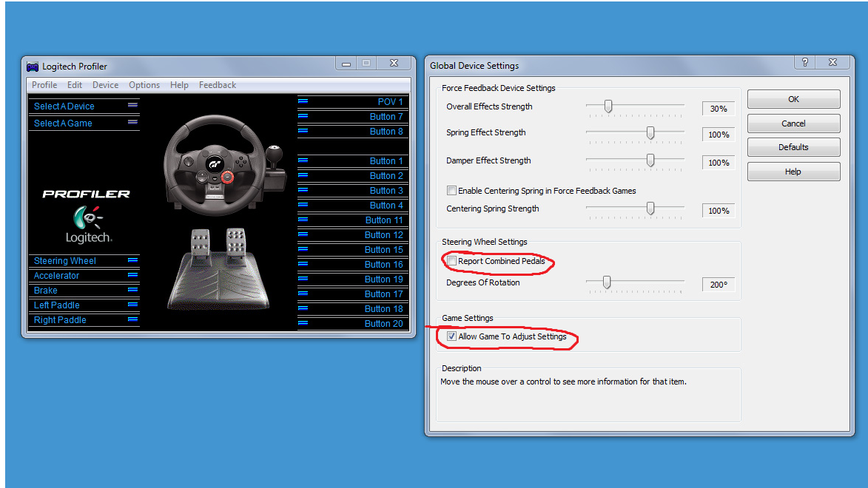Open Left Paddle assignment
The height and width of the screenshot is (488, 868).
tap(84, 305)
